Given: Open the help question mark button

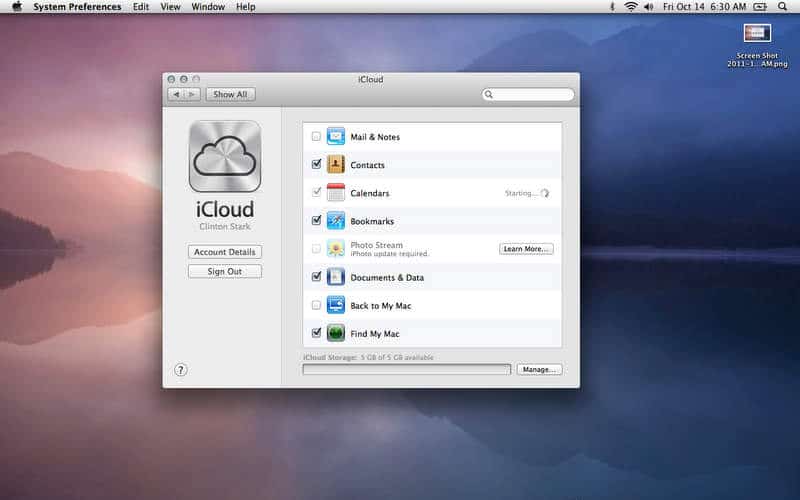Looking at the screenshot, I should [181, 369].
